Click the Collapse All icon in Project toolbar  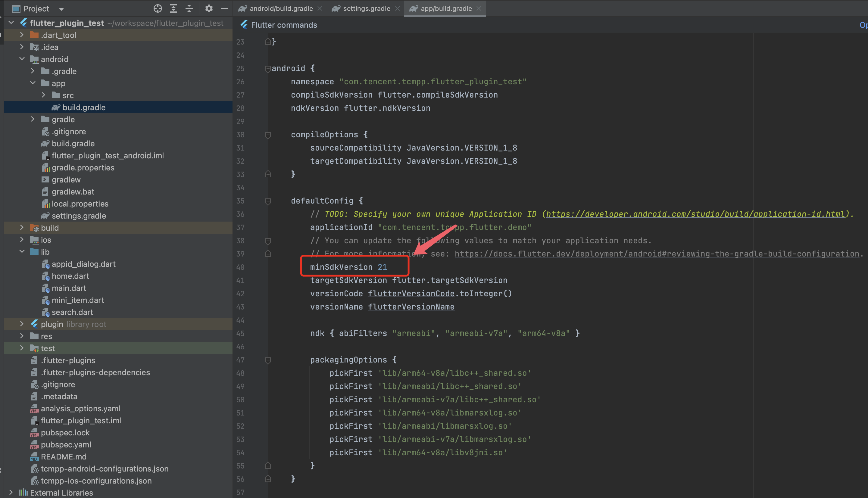point(189,8)
